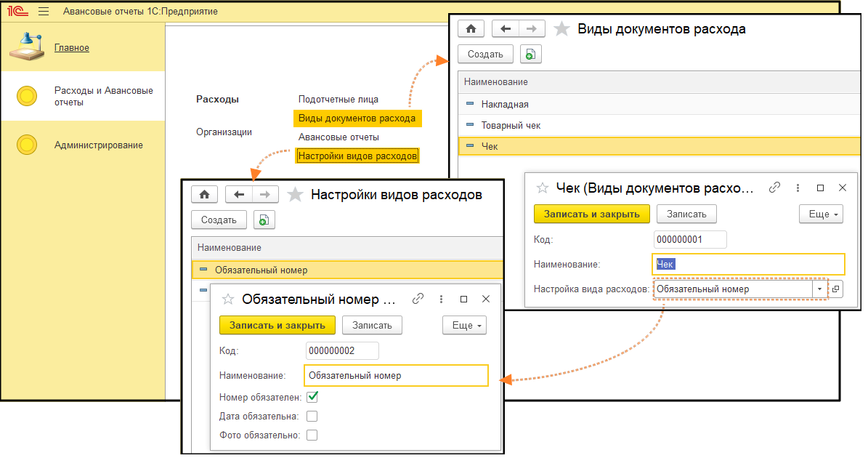This screenshot has height=458, width=868.
Task: Open Подотчетные лица list
Action: point(338,99)
